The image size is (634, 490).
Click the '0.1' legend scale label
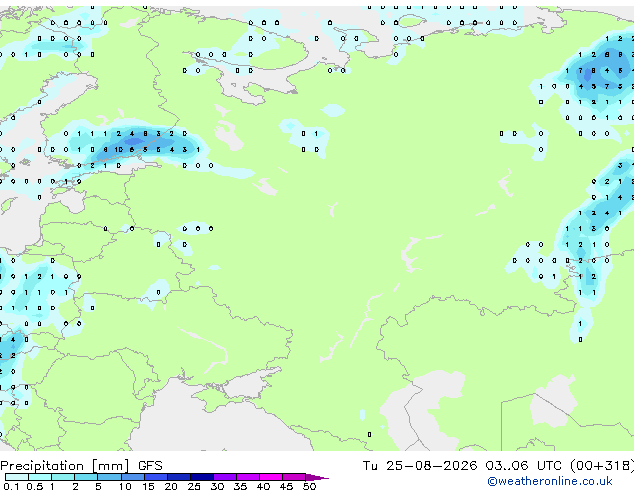click(12, 486)
